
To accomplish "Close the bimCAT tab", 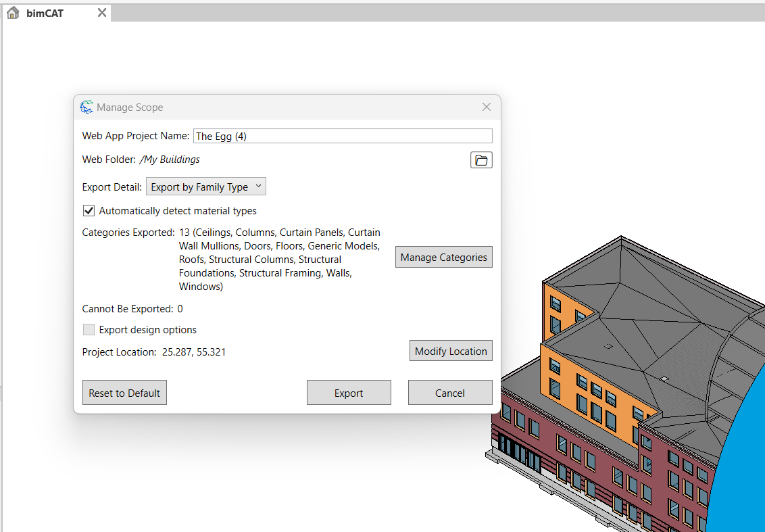I will tap(102, 13).
